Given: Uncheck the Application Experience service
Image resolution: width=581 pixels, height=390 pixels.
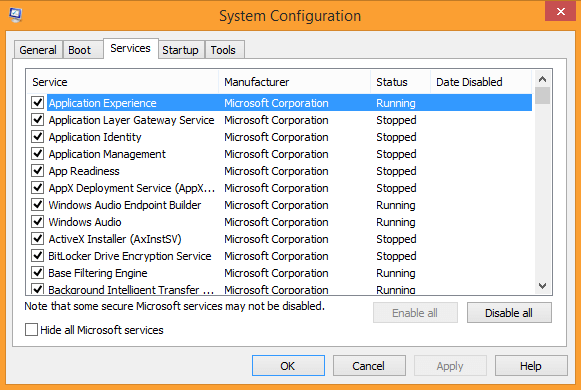Looking at the screenshot, I should pos(37,103).
